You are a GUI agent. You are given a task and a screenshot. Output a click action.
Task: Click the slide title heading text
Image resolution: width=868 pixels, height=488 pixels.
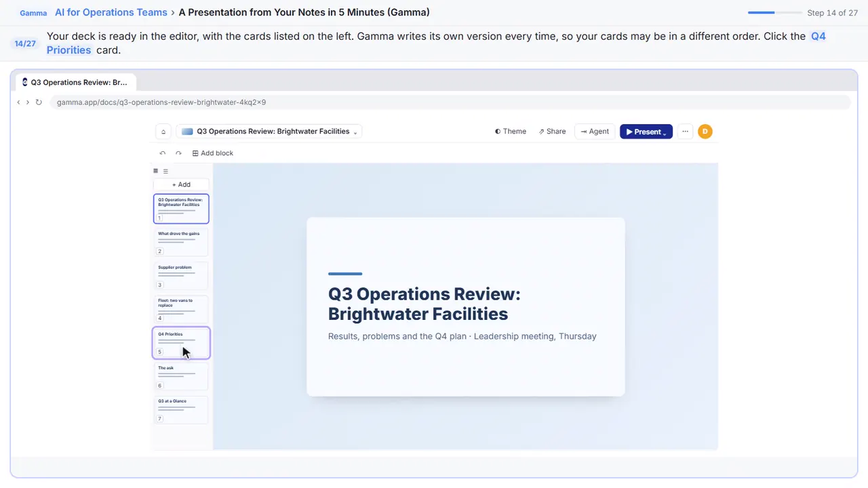(x=425, y=304)
